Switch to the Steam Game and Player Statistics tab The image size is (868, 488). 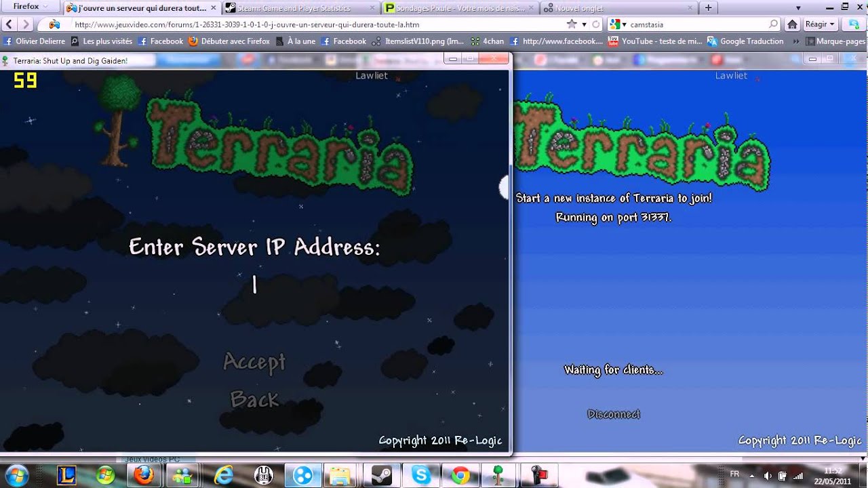301,8
